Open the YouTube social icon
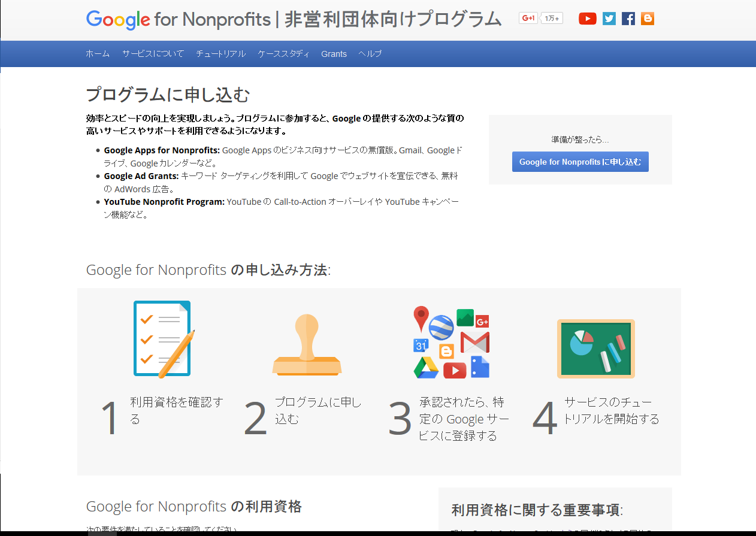Image resolution: width=756 pixels, height=536 pixels. (x=587, y=19)
